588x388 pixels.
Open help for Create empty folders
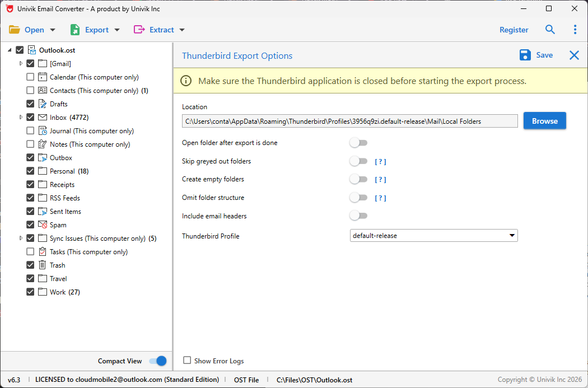tap(380, 180)
